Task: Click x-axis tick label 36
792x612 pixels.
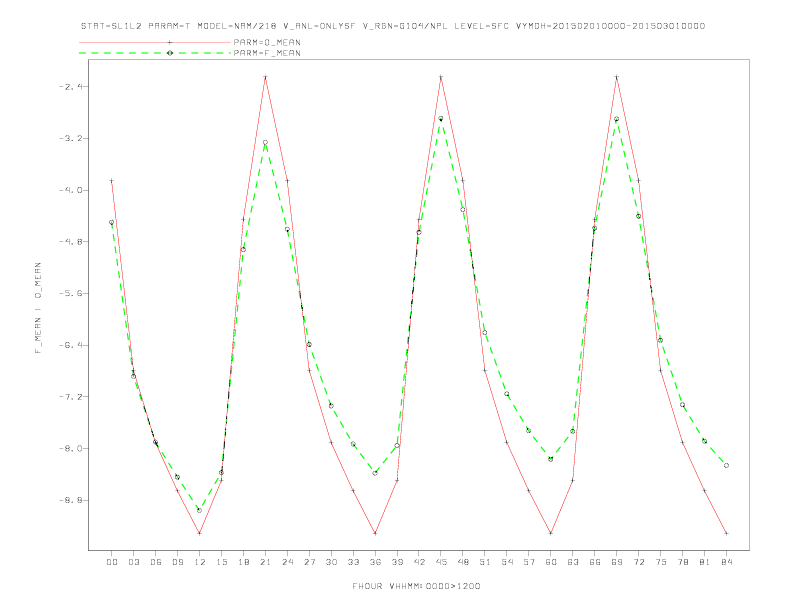Action: 375,562
